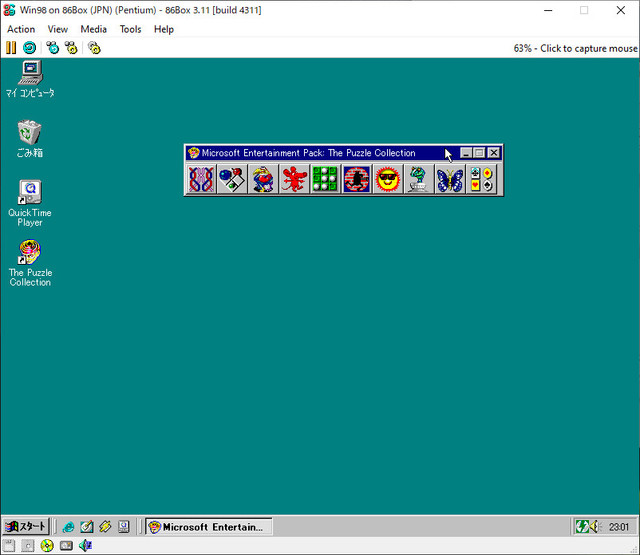The width and height of the screenshot is (640, 555).
Task: Minimize the Puzzle Collection launcher window
Action: pos(466,153)
